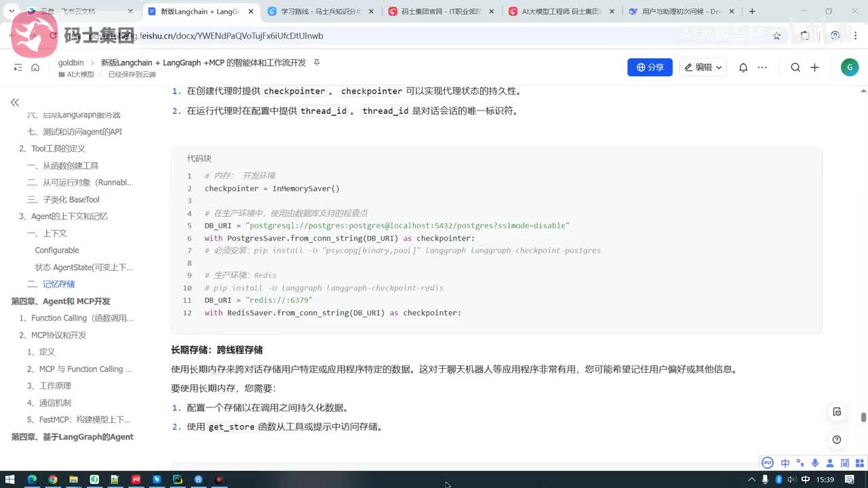Image resolution: width=868 pixels, height=488 pixels.
Task: Close the 码士集团官网 browser tab
Action: 491,12
